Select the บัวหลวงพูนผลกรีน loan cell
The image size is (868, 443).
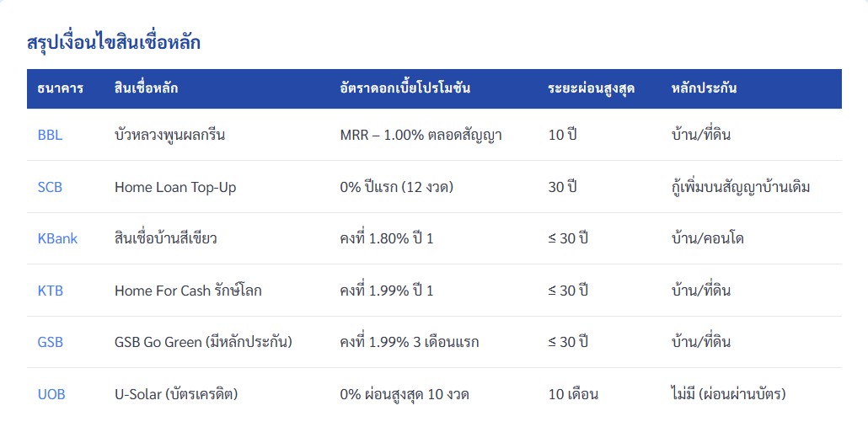[170, 135]
